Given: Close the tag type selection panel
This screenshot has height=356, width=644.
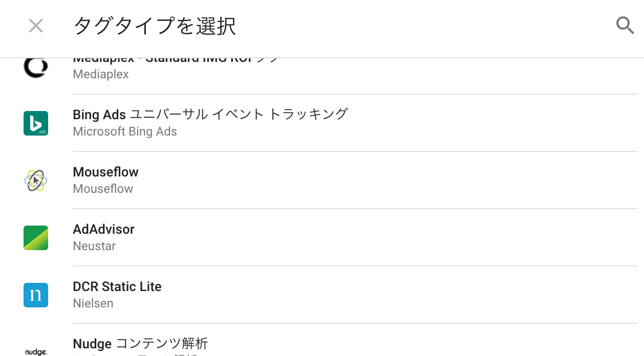Looking at the screenshot, I should [x=36, y=26].
